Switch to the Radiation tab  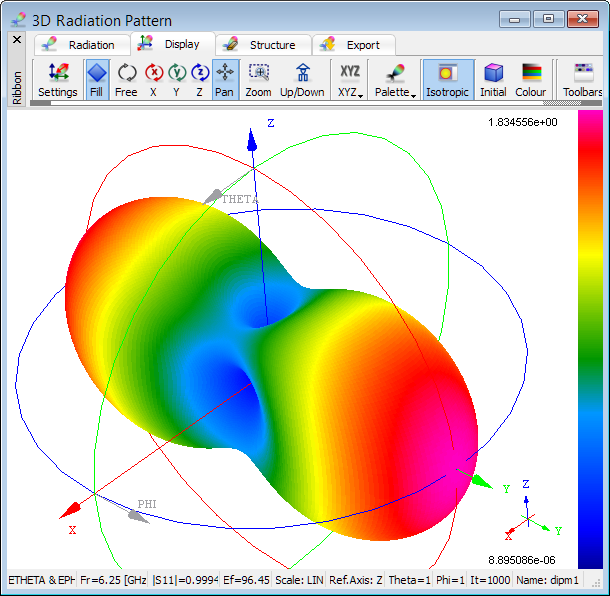tap(81, 45)
